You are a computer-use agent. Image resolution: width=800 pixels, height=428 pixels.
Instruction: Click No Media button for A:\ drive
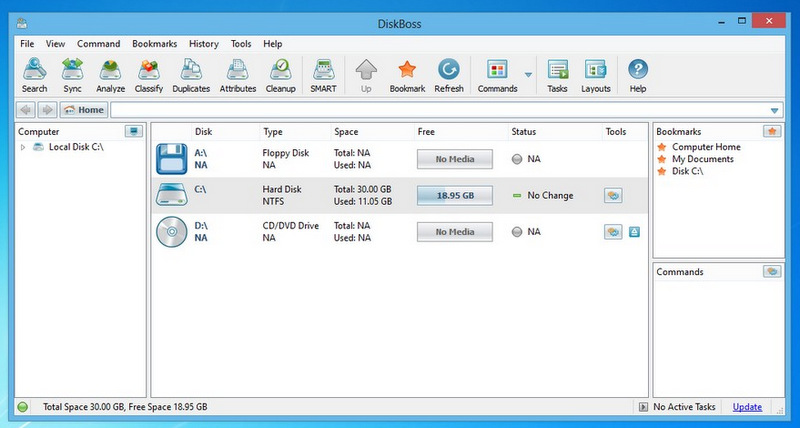point(455,159)
